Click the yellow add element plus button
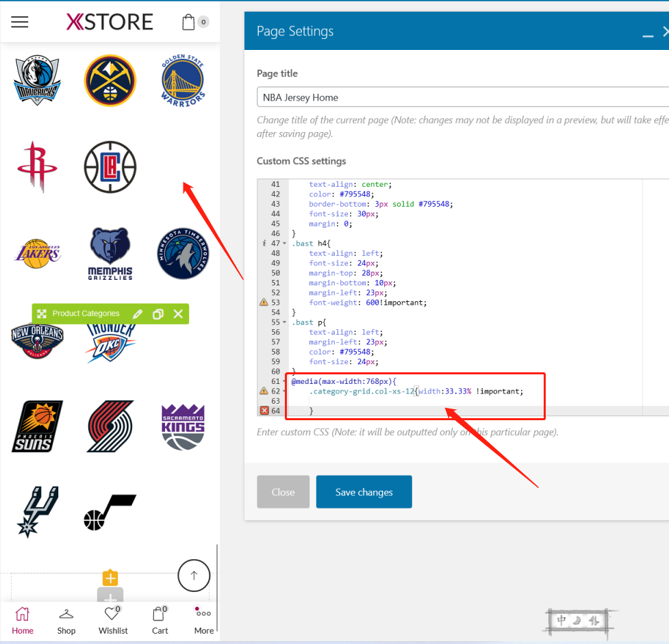669x644 pixels. pyautogui.click(x=110, y=578)
